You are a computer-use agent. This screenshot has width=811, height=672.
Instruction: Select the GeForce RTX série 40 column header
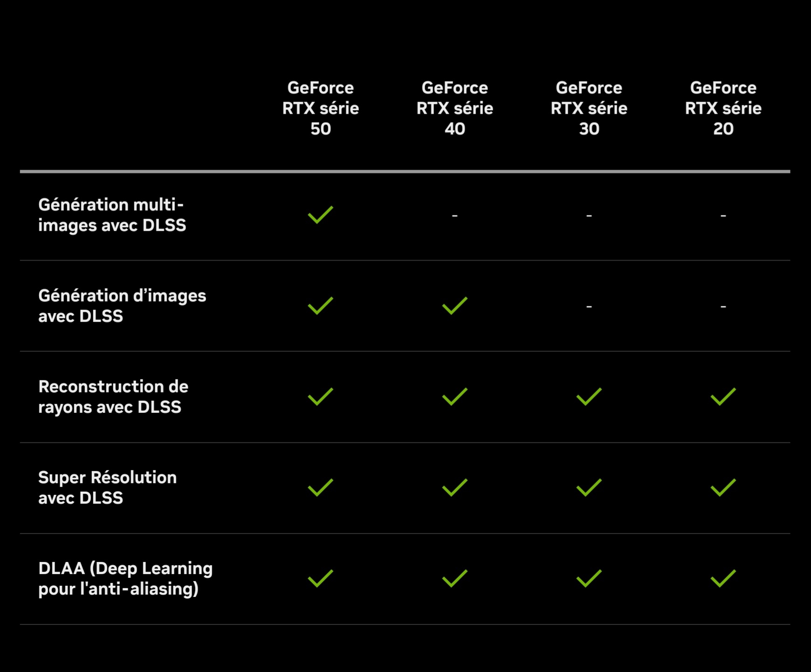[455, 108]
